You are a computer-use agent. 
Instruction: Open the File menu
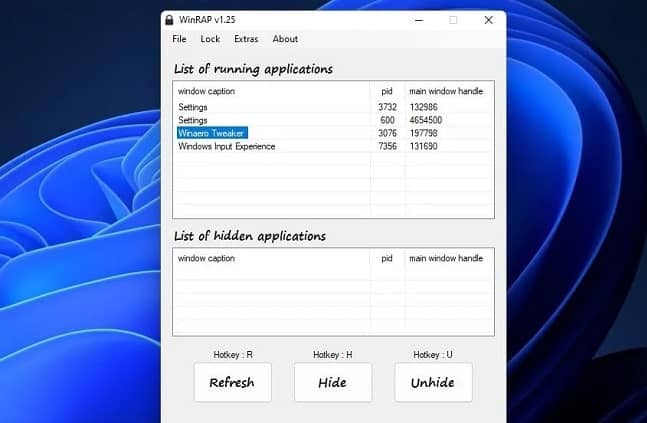click(179, 39)
